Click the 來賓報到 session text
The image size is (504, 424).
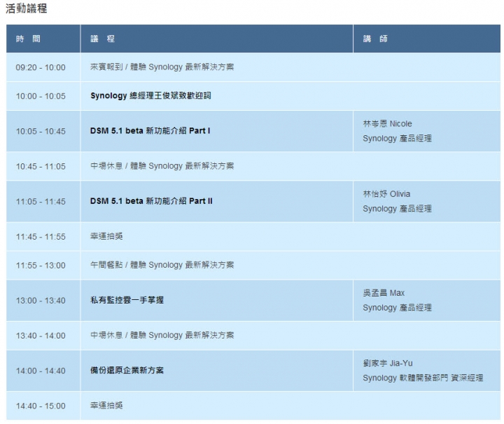click(x=162, y=67)
